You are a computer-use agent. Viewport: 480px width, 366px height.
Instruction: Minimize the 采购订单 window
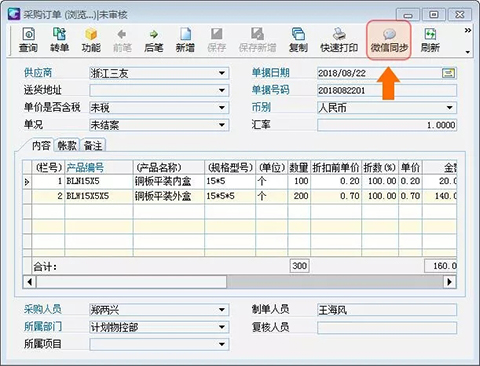click(x=408, y=15)
